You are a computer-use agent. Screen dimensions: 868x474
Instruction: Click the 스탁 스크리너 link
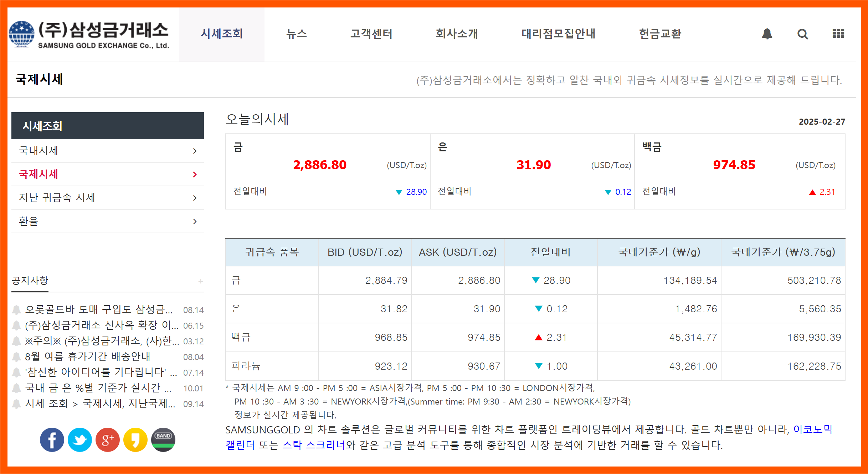[x=314, y=445]
